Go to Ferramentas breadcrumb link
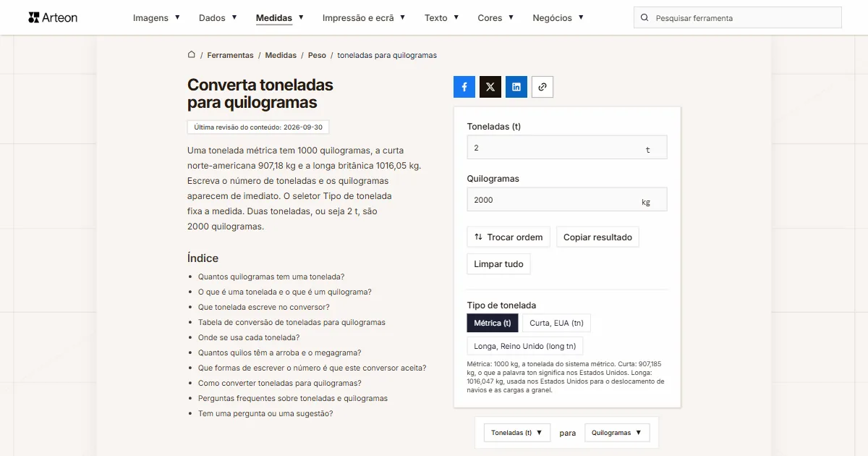The width and height of the screenshot is (868, 456). pos(230,55)
